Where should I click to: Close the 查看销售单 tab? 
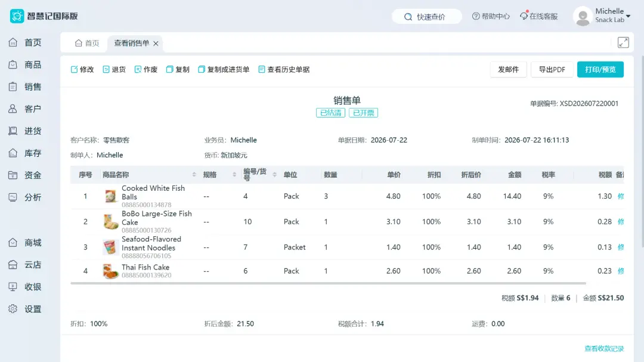tap(156, 44)
